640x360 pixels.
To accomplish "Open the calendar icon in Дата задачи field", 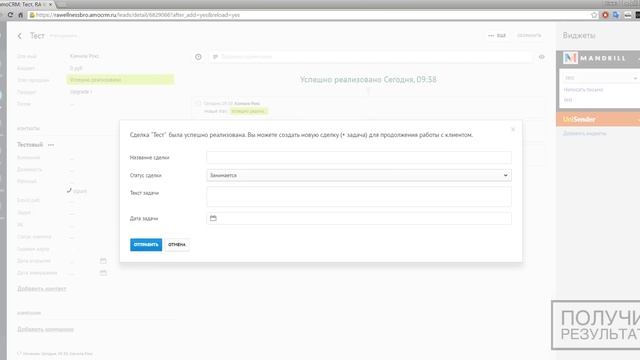I will pyautogui.click(x=213, y=218).
